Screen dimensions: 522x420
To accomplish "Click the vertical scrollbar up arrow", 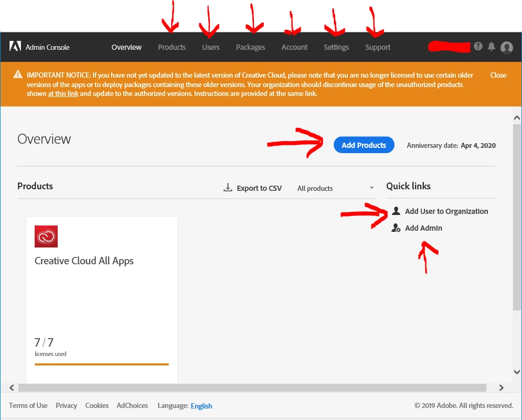I will pyautogui.click(x=517, y=118).
